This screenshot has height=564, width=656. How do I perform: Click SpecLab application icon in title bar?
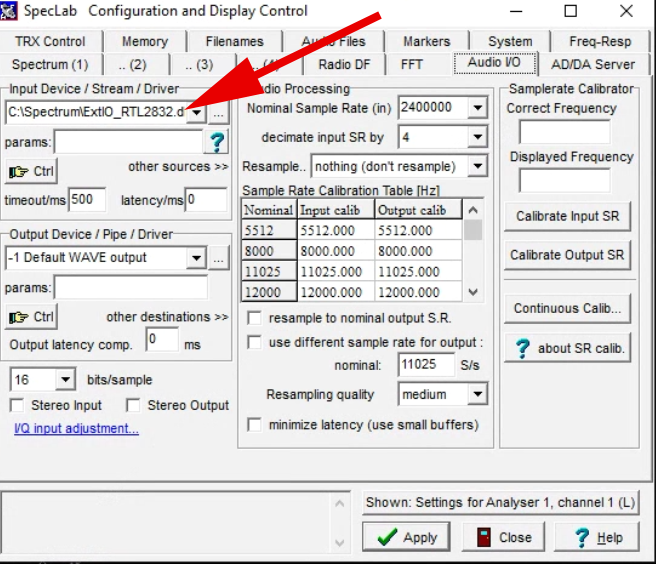[x=8, y=10]
